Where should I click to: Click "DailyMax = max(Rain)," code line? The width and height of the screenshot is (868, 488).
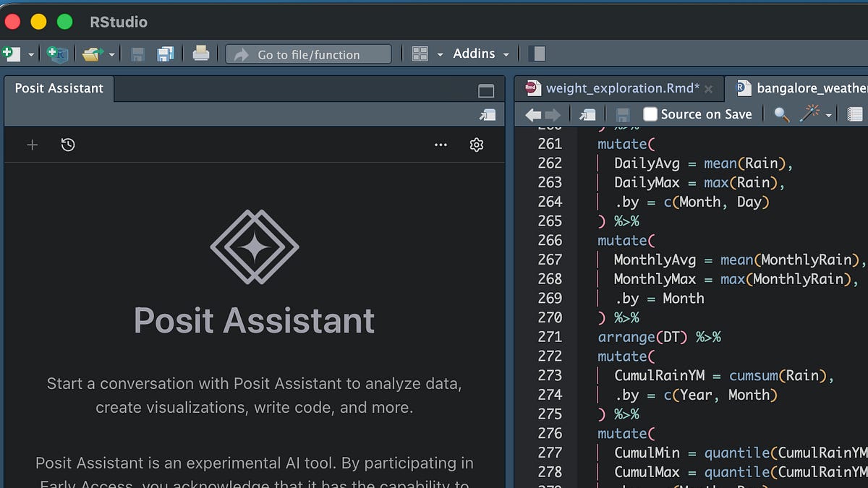pyautogui.click(x=699, y=183)
